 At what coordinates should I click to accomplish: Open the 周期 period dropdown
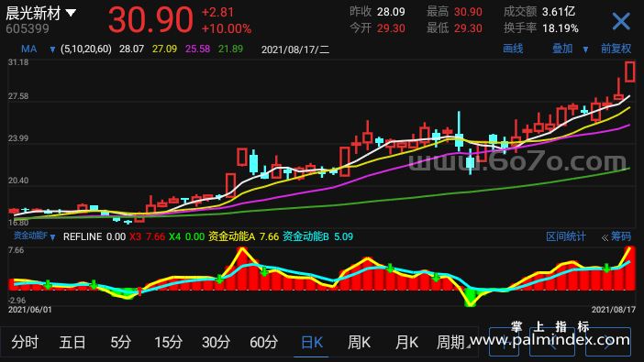pos(453,342)
